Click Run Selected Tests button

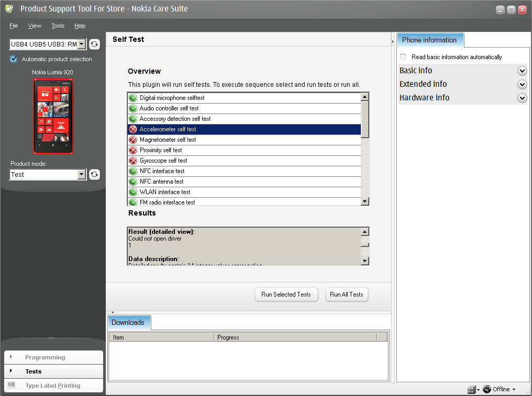pos(286,295)
